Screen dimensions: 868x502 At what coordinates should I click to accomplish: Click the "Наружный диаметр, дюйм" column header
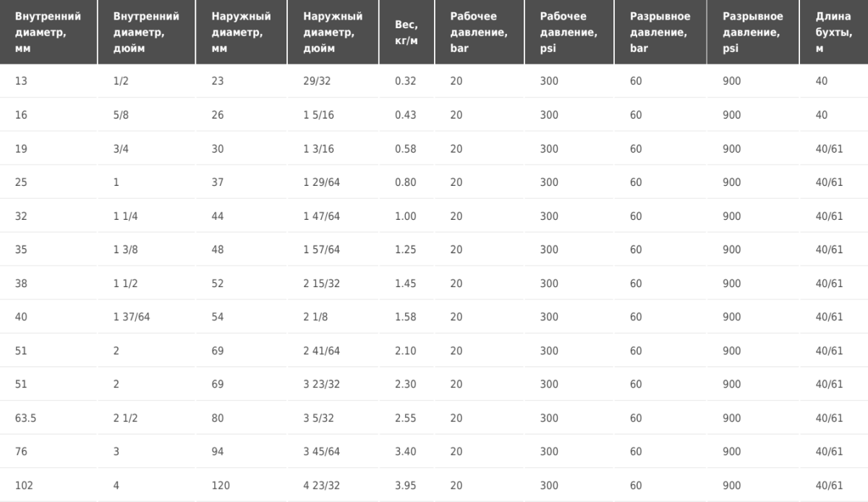(333, 33)
